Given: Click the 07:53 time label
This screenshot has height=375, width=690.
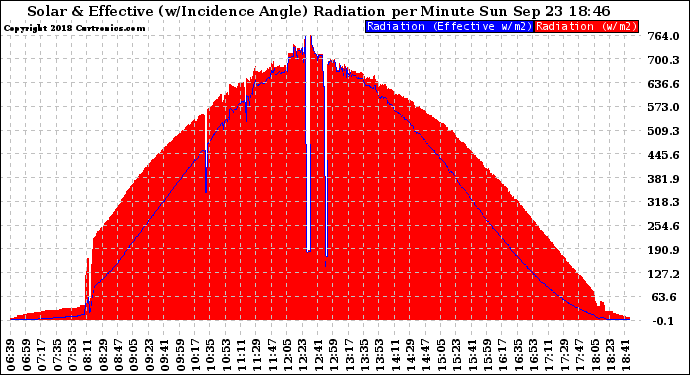Looking at the screenshot, I should [x=72, y=355].
